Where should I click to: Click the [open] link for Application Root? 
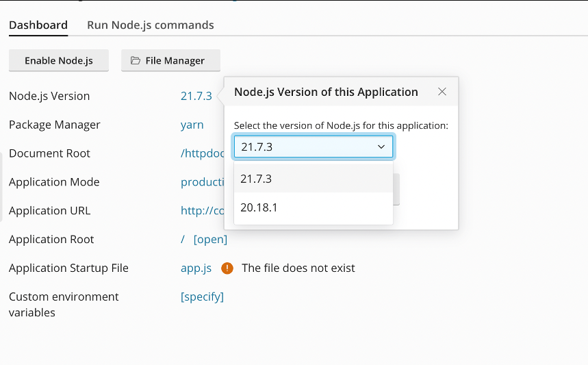[x=210, y=240]
